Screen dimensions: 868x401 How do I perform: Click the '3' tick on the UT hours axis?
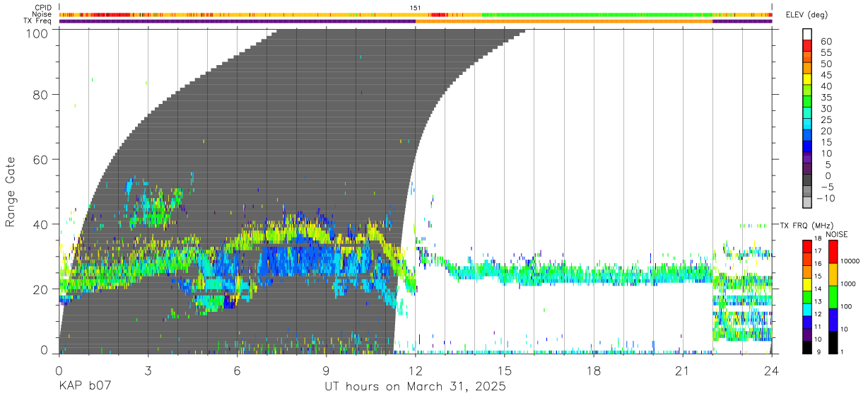[148, 370]
